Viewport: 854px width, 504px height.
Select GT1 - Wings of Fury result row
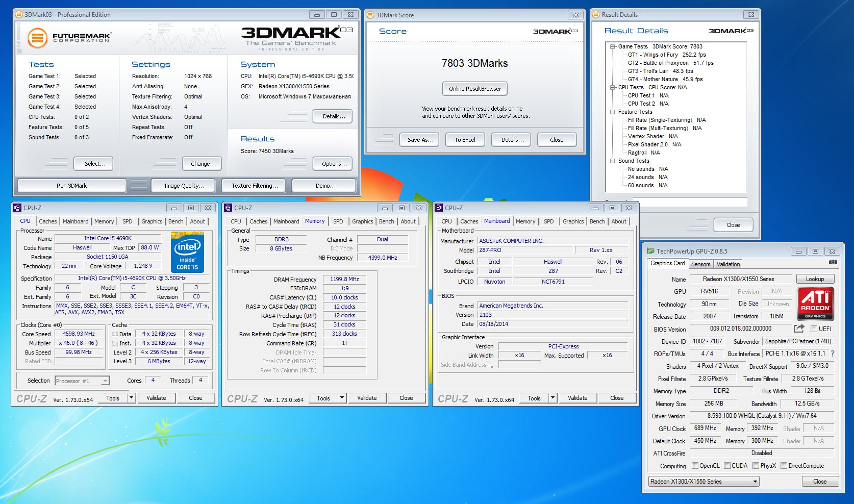pos(667,55)
